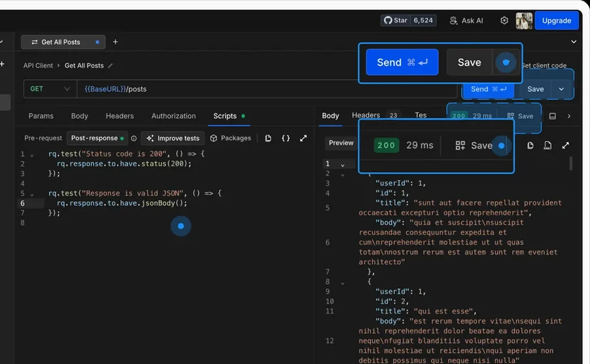The width and height of the screenshot is (590, 364).
Task: Select the Get All Posts request tab
Action: point(63,42)
